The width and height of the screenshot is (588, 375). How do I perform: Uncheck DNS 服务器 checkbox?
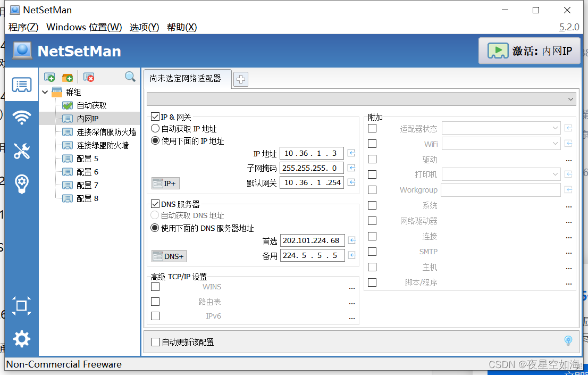click(155, 204)
